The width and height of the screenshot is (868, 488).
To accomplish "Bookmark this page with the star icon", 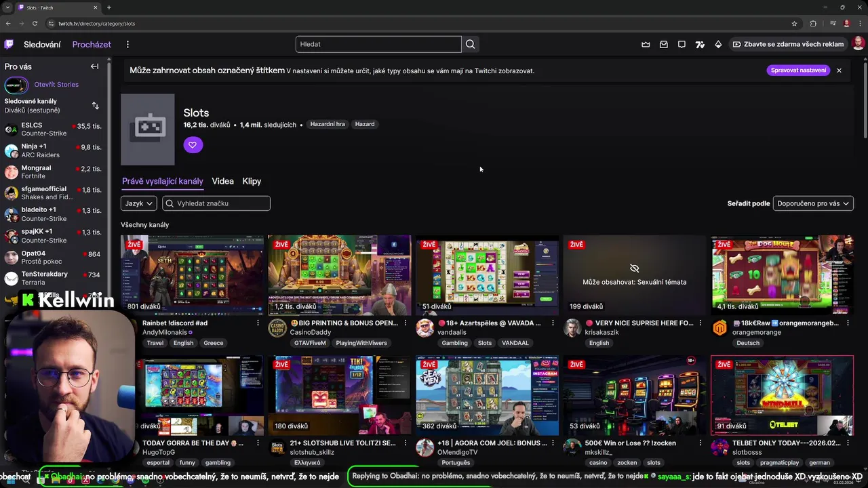I will click(x=795, y=23).
